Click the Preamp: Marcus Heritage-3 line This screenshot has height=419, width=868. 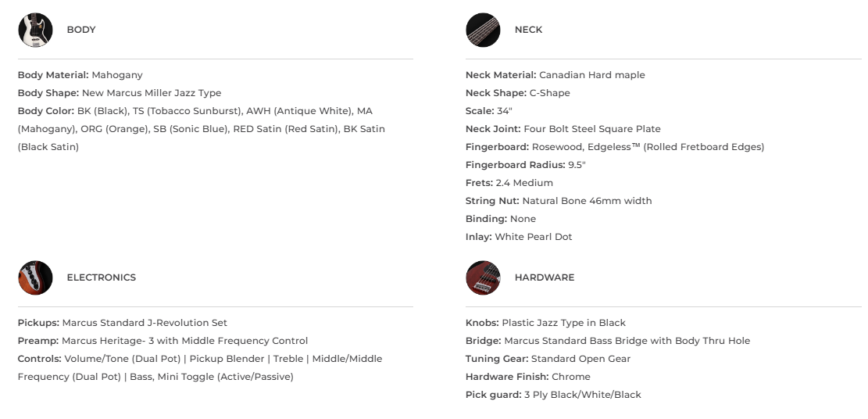coord(163,341)
